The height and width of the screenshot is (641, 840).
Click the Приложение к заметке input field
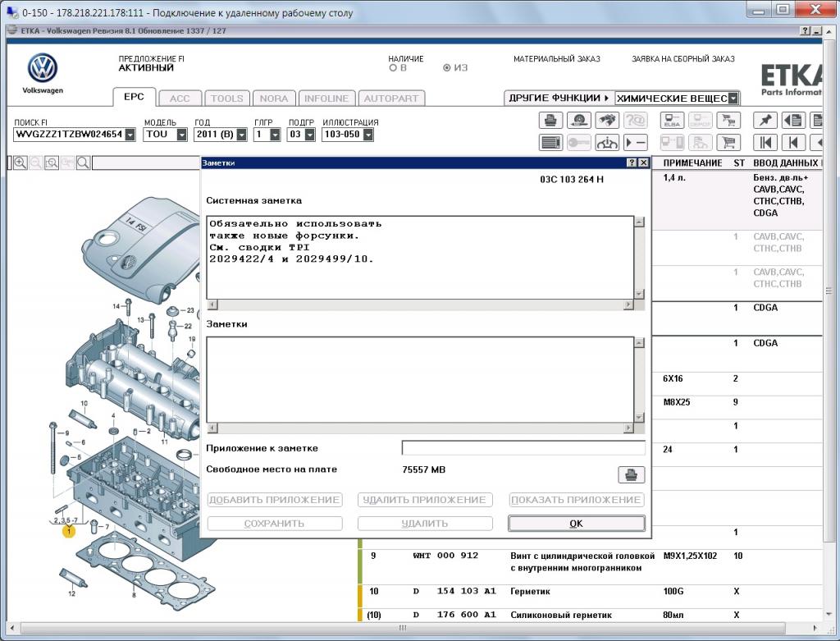523,448
